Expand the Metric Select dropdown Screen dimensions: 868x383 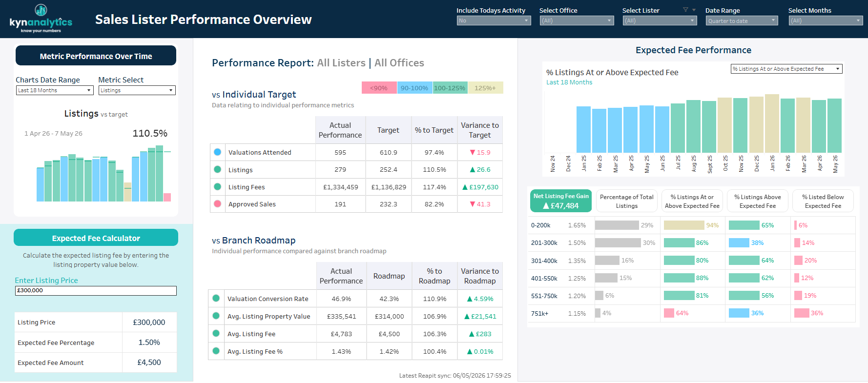pyautogui.click(x=137, y=90)
